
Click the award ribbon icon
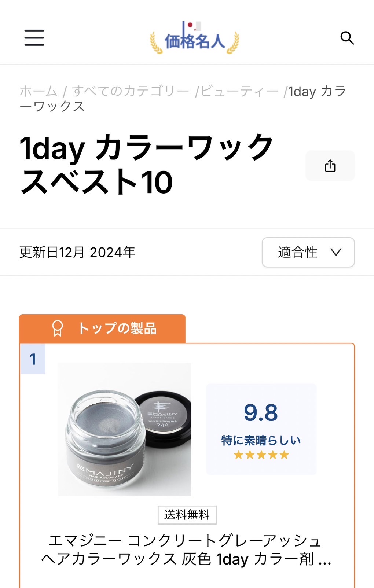coord(58,328)
